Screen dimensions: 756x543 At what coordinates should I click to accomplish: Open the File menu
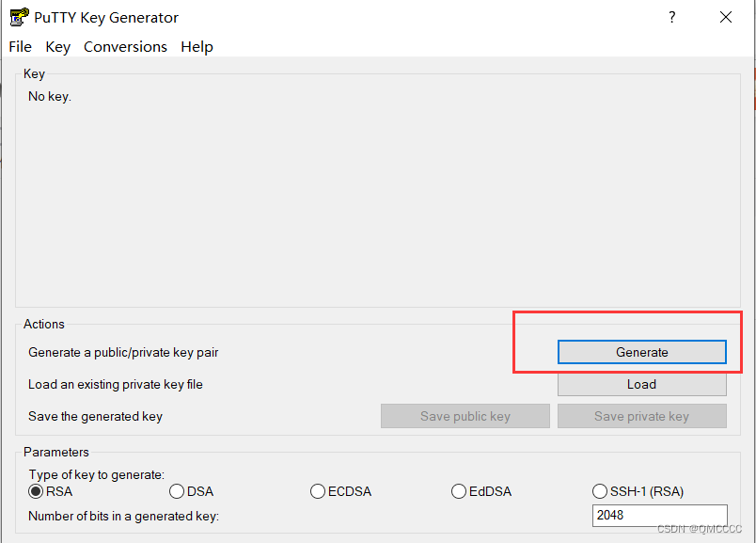tap(21, 47)
